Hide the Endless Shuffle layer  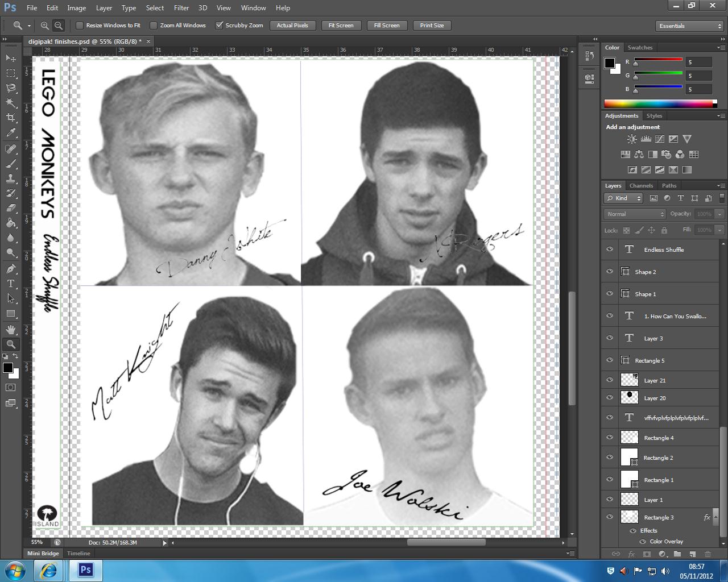tap(610, 250)
